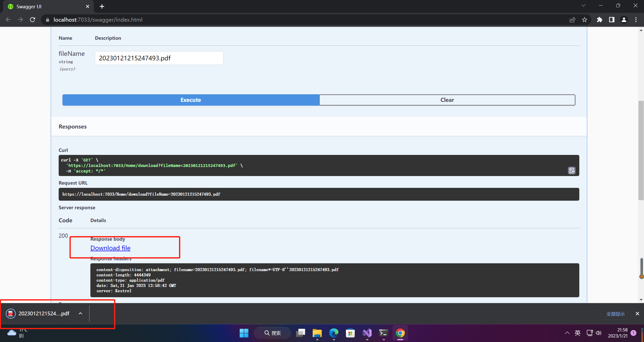Bookmark this page with star icon
Screen dimensions: 644x342
click(x=585, y=20)
